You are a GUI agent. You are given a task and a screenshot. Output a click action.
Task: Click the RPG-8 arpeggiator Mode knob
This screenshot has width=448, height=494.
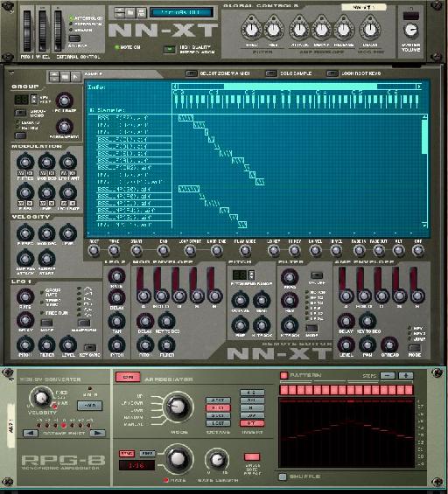pos(177,407)
